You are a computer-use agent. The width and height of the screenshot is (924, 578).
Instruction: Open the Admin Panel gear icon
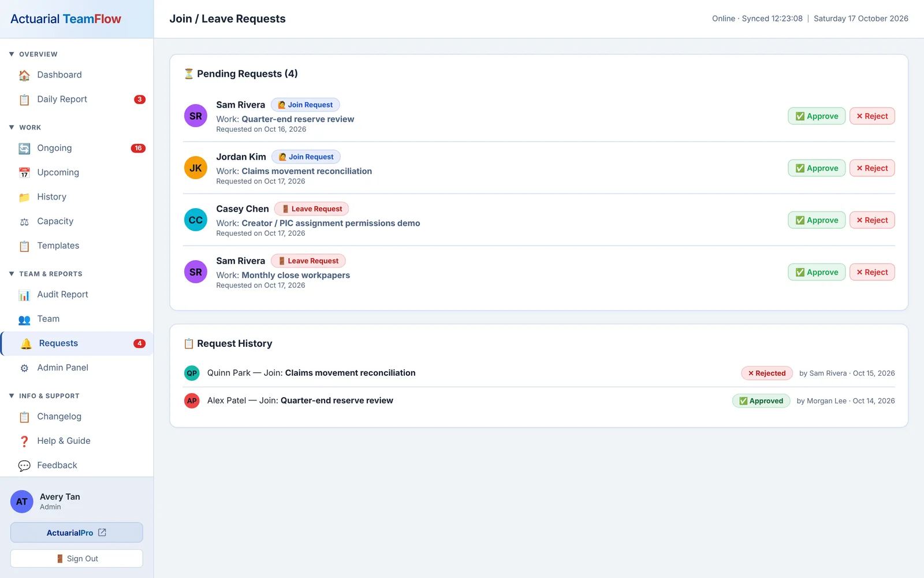tap(24, 368)
